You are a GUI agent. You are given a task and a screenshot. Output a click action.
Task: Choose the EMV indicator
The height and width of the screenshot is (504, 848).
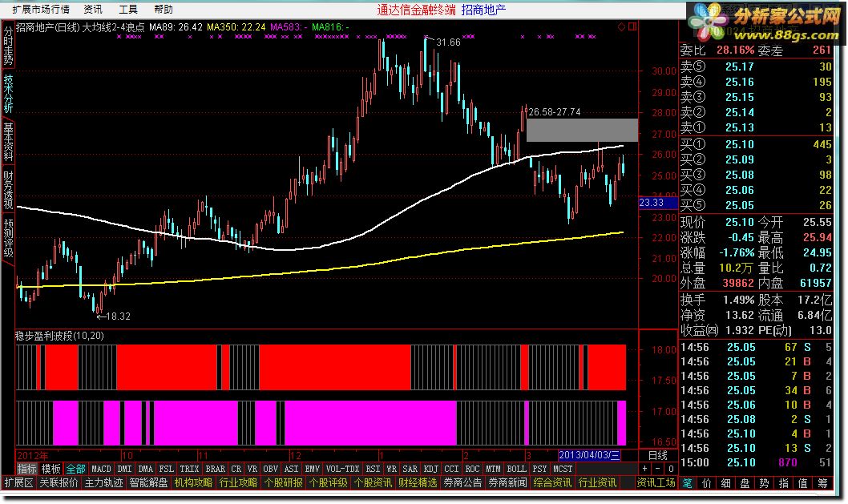click(313, 469)
